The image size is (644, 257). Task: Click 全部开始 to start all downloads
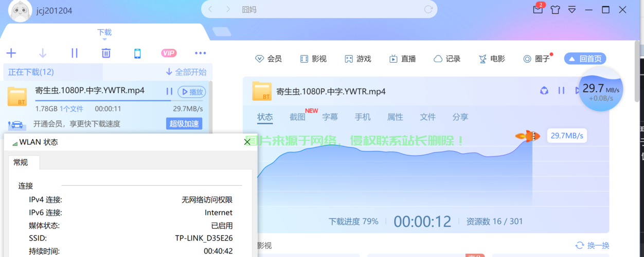(186, 72)
